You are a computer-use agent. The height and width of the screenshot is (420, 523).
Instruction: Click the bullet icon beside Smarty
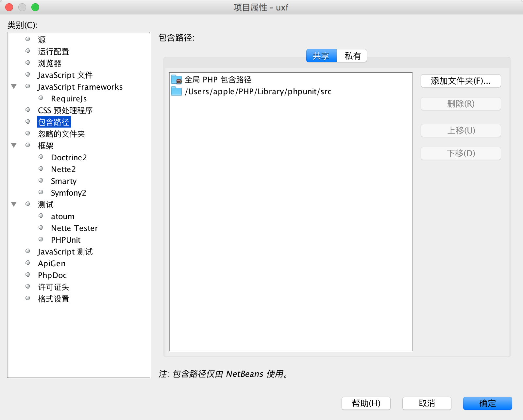41,180
